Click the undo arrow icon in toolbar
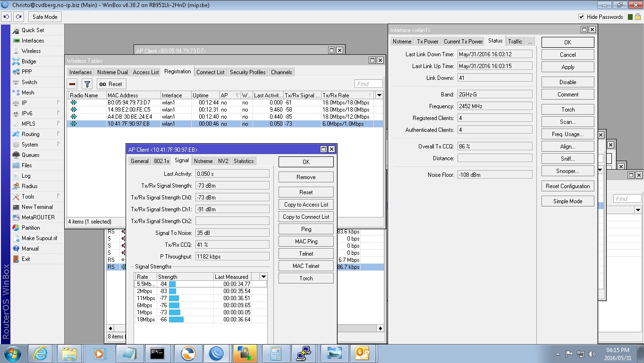 [x=6, y=17]
